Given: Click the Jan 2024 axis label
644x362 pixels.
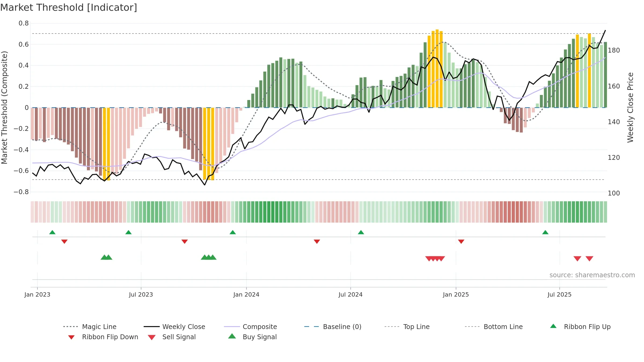Looking at the screenshot, I should click(x=246, y=294).
